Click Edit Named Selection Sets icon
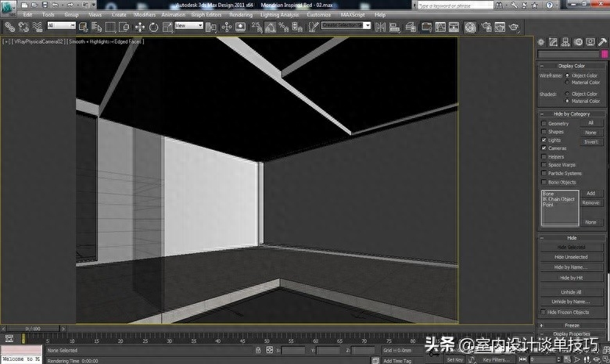 pyautogui.click(x=313, y=27)
